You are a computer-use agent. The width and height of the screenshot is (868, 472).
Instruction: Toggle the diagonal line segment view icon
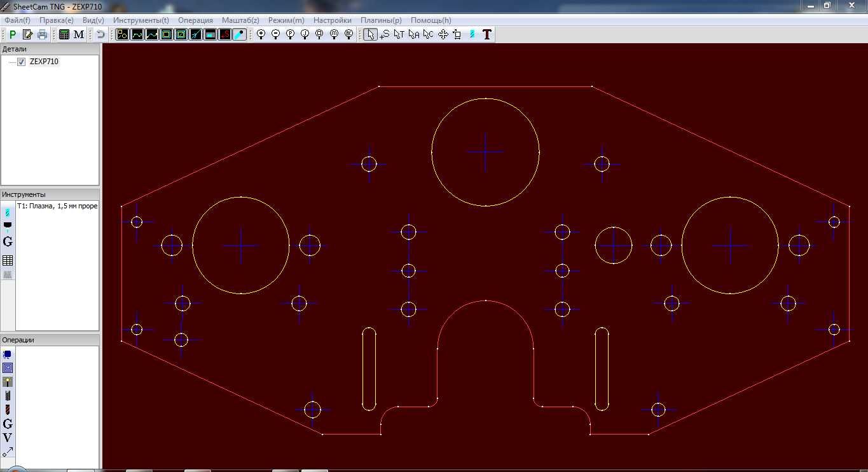196,34
